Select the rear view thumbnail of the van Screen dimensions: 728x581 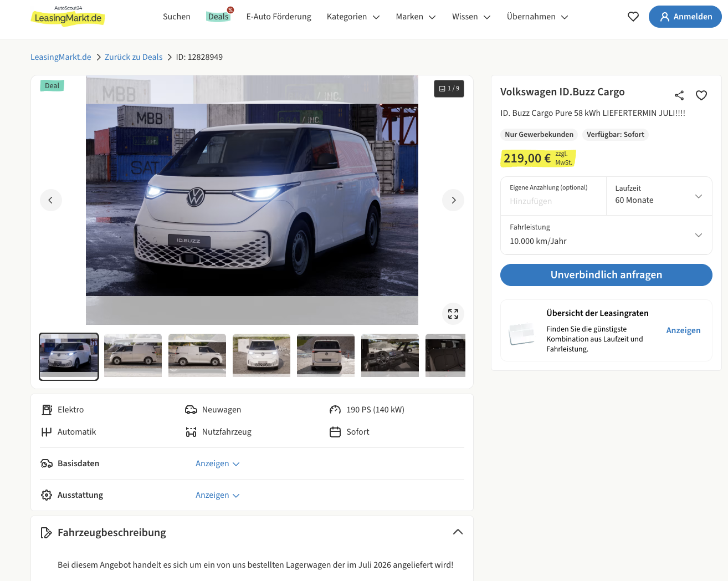point(326,355)
